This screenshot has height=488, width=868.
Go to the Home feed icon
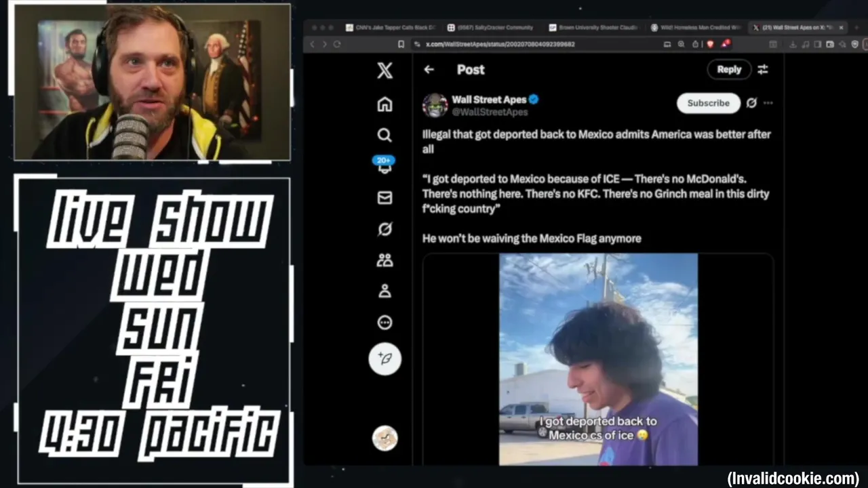click(x=384, y=104)
